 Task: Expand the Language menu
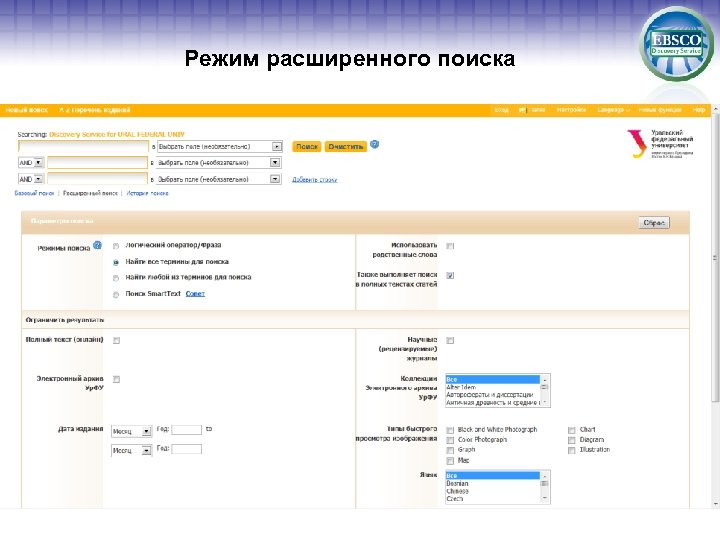613,110
